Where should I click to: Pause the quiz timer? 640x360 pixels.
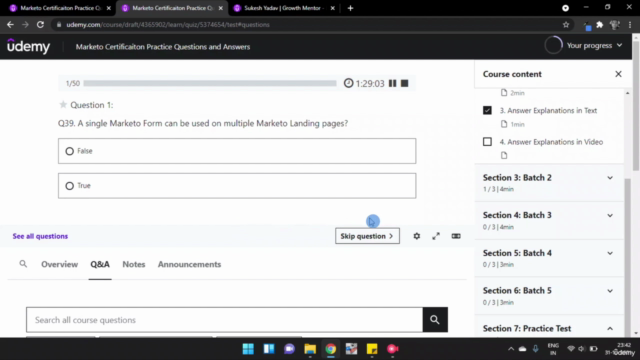[x=392, y=83]
